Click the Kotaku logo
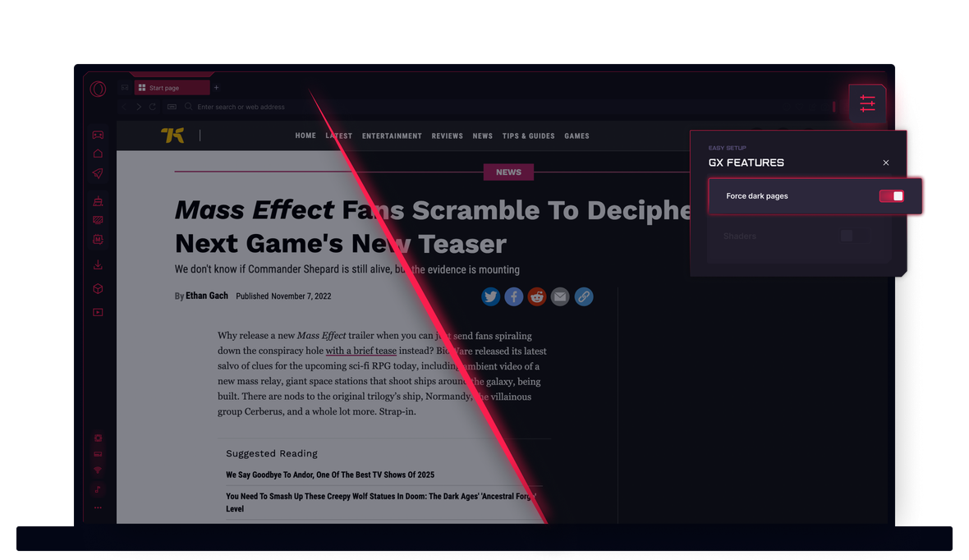This screenshot has width=969, height=560. [172, 135]
